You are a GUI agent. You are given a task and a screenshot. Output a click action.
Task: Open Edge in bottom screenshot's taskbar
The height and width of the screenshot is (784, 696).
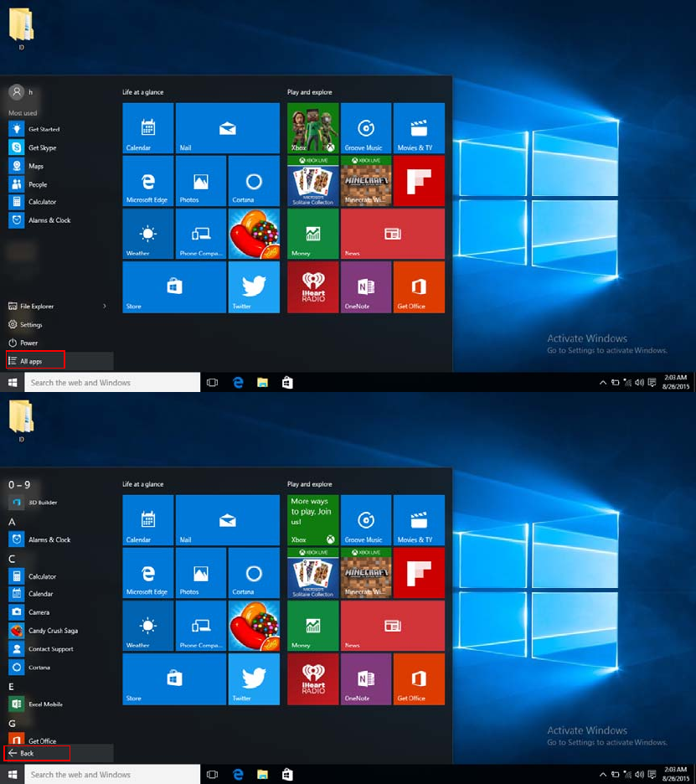(x=238, y=775)
